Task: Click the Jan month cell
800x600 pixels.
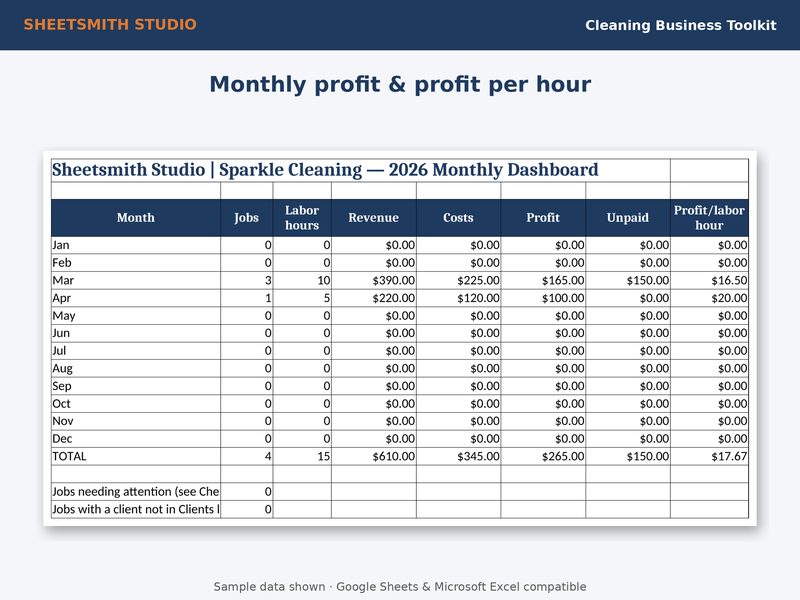Action: pyautogui.click(x=136, y=245)
